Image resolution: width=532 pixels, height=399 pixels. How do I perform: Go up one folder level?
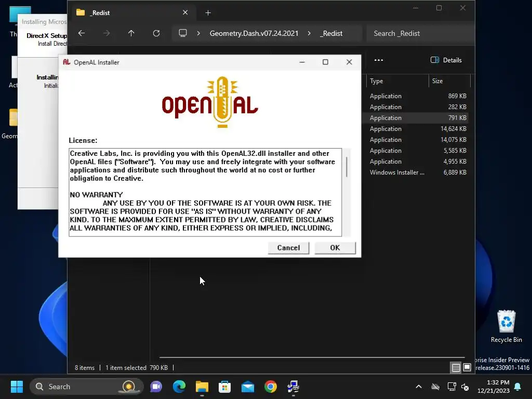coord(131,33)
